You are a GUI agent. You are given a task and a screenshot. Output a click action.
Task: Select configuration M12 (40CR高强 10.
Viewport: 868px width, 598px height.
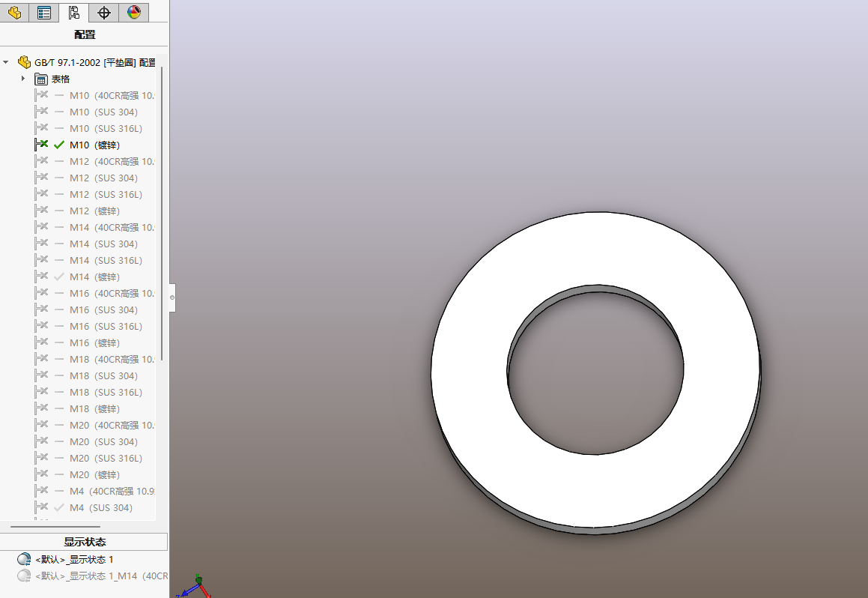pyautogui.click(x=112, y=161)
